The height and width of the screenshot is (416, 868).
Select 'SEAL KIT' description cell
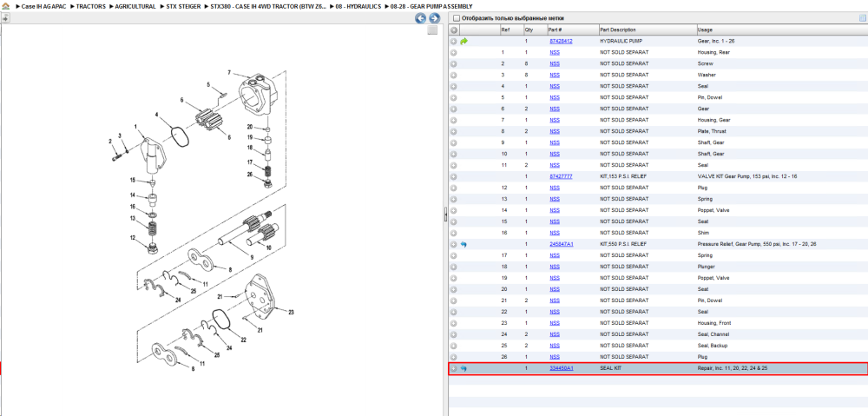(610, 368)
